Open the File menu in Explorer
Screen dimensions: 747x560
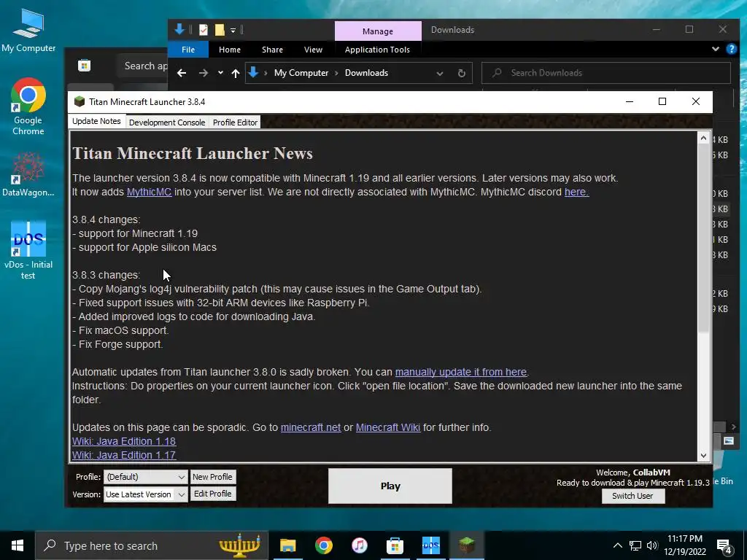point(188,50)
